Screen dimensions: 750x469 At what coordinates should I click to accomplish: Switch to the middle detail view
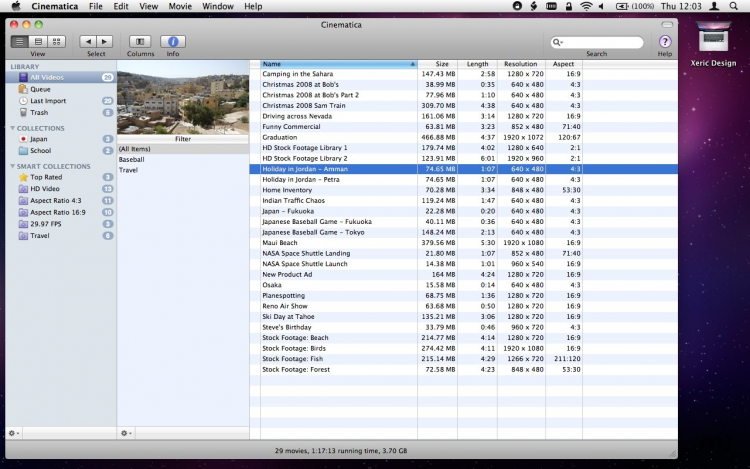pyautogui.click(x=38, y=42)
